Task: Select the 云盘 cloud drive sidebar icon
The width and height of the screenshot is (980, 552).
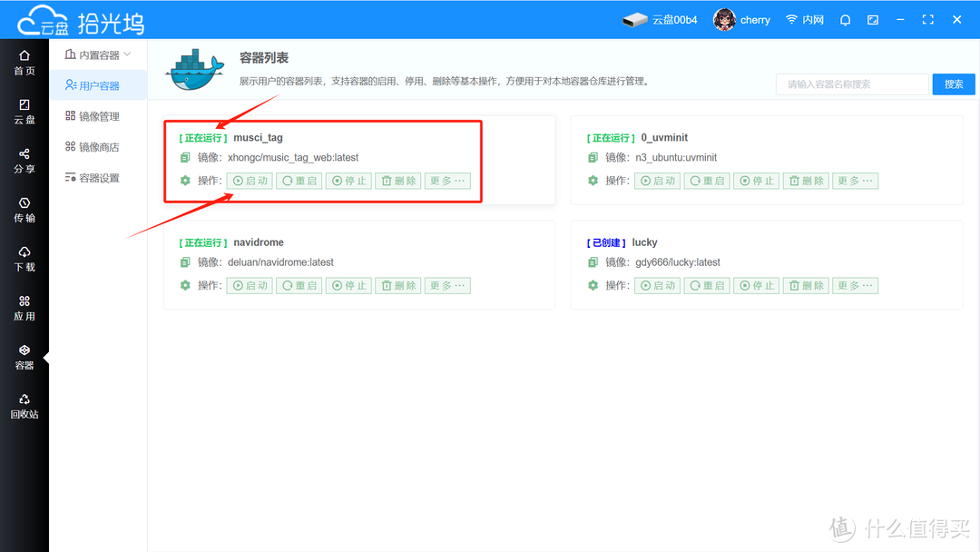Action: tap(24, 111)
